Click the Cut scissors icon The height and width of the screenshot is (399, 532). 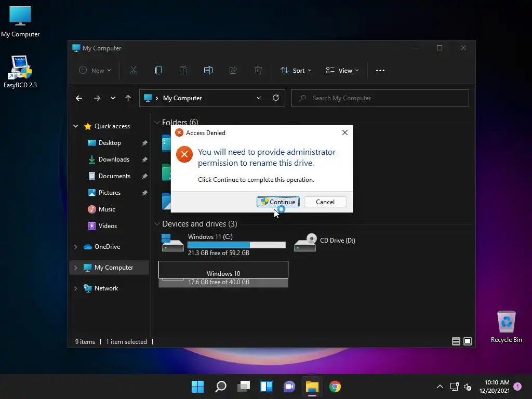134,70
